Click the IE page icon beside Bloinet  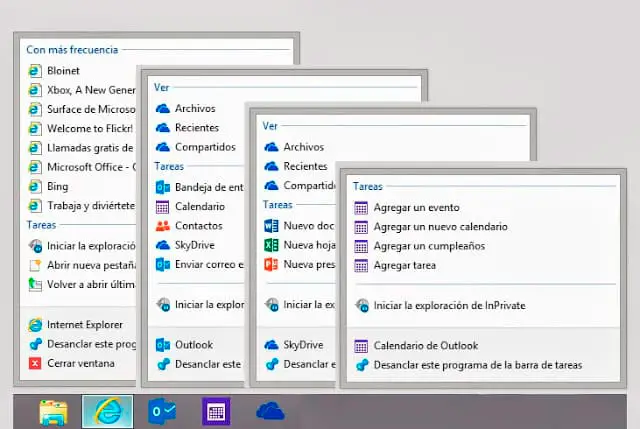pos(35,71)
